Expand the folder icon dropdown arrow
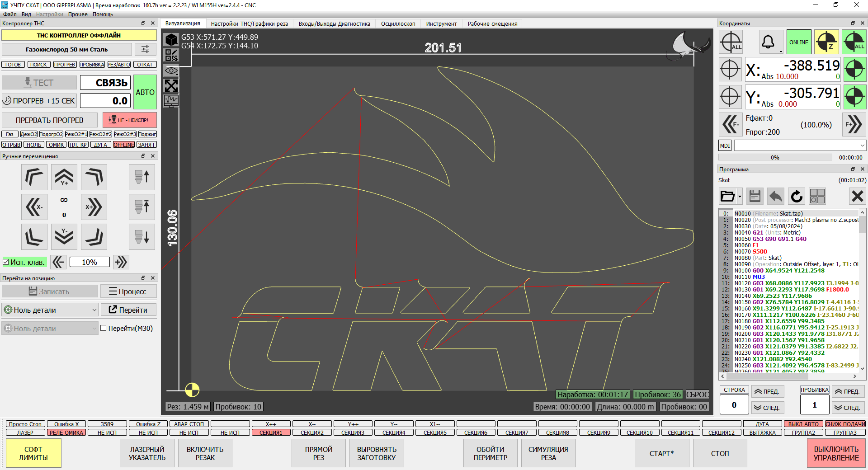 click(x=740, y=197)
